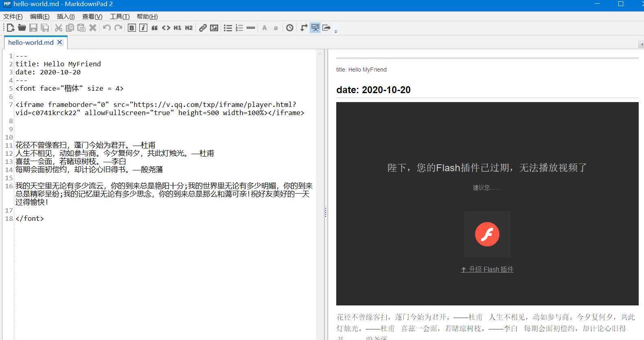Copy selection using the toolbar copy icon
The image size is (644, 340).
click(x=70, y=28)
